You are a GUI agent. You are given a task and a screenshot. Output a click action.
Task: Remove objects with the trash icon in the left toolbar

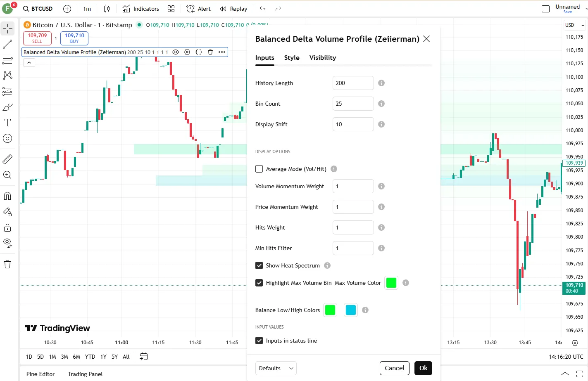(x=7, y=264)
